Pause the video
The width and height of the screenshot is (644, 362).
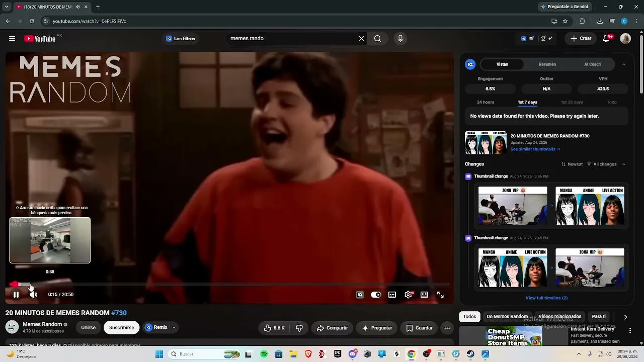(16, 295)
